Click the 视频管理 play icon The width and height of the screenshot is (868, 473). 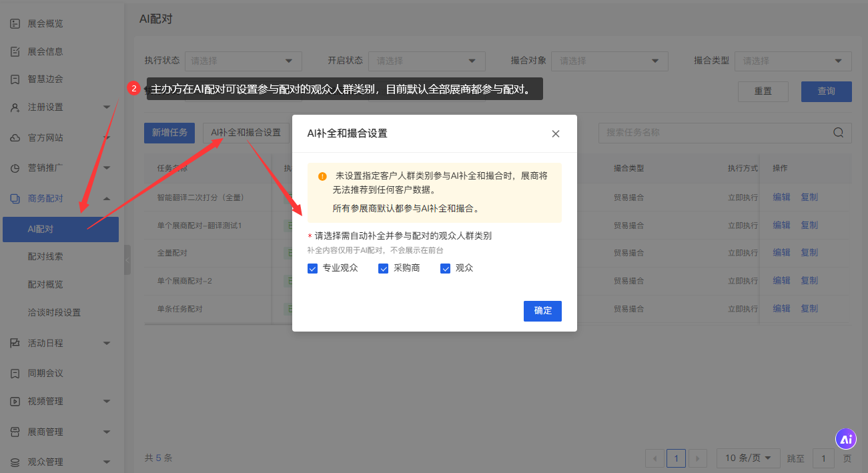tap(15, 402)
